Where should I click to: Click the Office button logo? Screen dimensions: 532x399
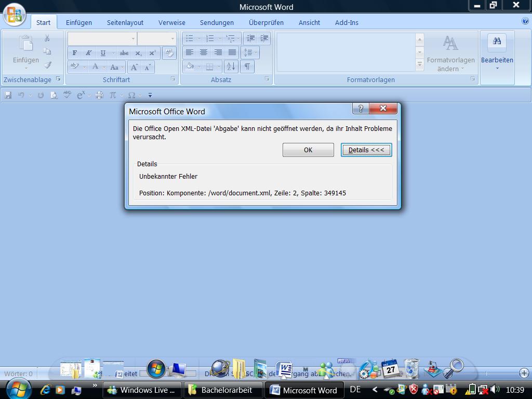[15, 15]
